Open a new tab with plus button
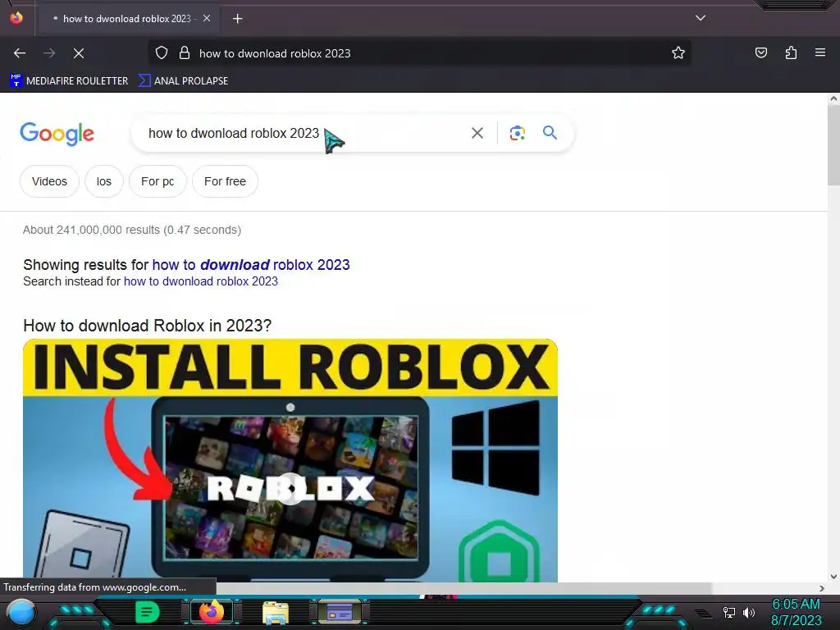The image size is (840, 630). [x=237, y=19]
